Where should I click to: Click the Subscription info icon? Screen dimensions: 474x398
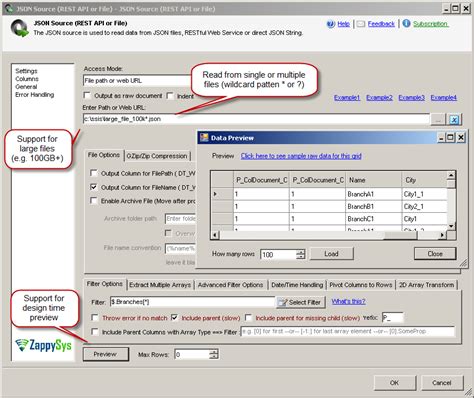pos(406,23)
